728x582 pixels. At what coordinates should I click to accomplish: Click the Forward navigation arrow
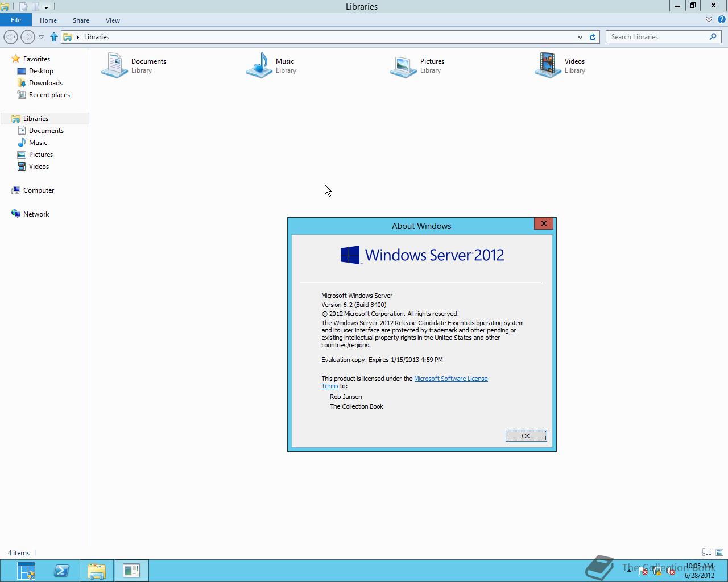click(x=27, y=37)
